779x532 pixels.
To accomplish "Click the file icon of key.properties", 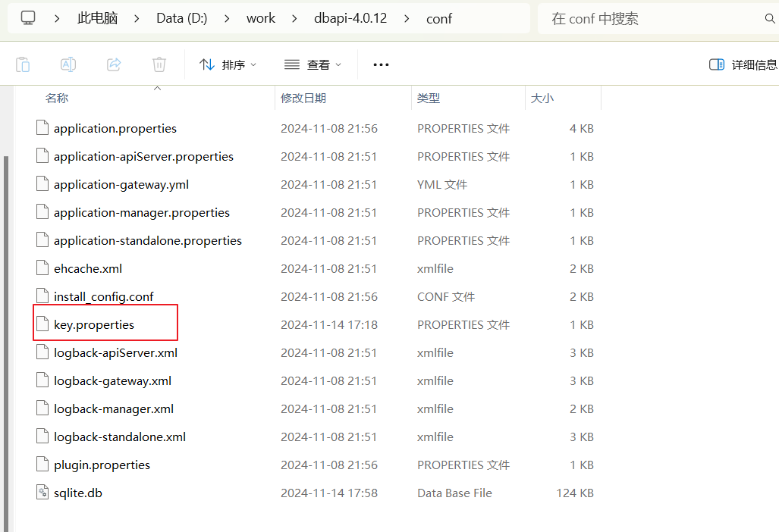I will pos(42,324).
